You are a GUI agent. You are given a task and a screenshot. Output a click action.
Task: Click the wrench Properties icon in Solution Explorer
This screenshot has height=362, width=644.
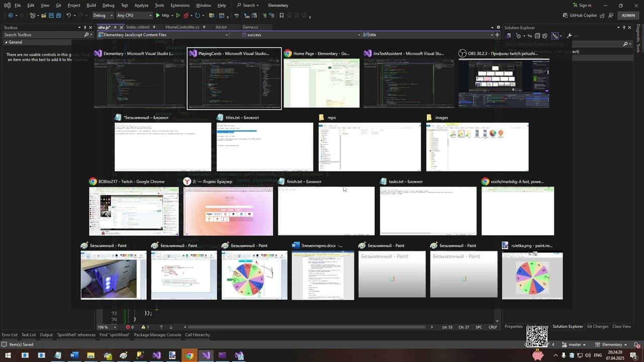[x=569, y=36]
